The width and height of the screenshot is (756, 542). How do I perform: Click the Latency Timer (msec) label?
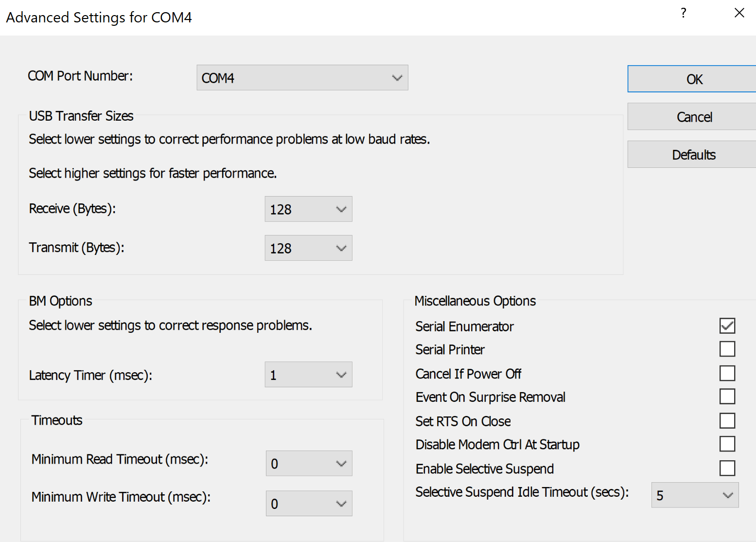click(90, 375)
